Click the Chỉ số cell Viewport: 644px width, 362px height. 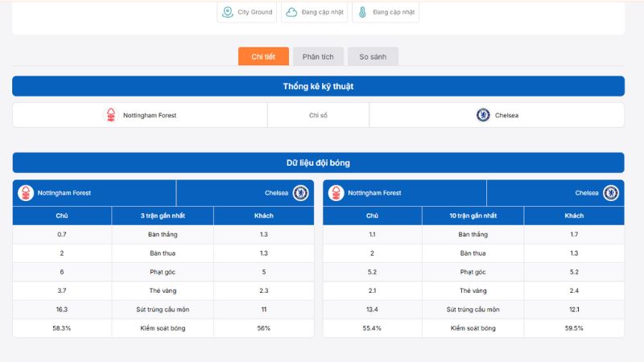point(318,115)
